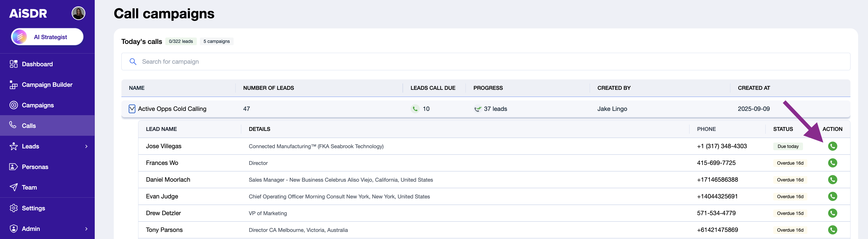Click the 37 leads progress value
Image resolution: width=868 pixels, height=239 pixels.
(x=495, y=109)
